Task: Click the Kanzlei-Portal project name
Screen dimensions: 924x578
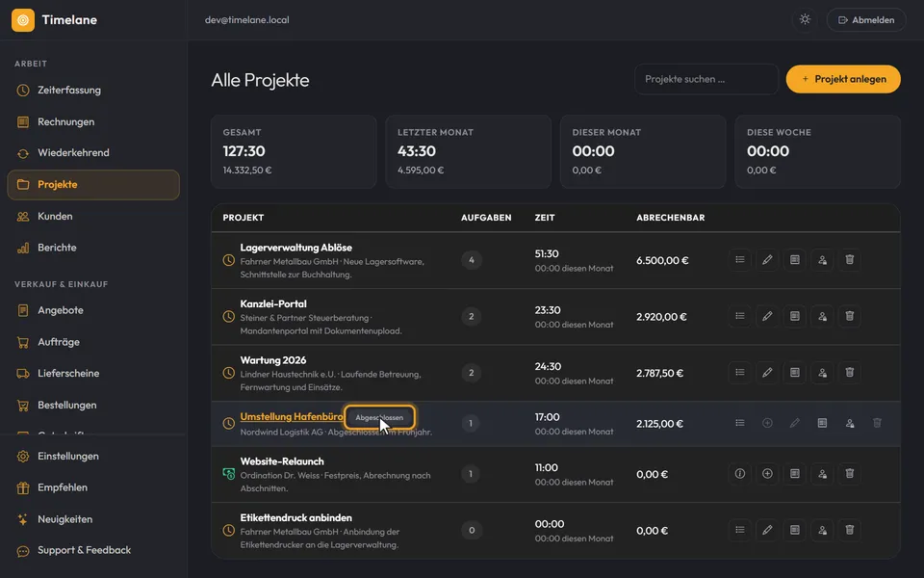Action: tap(273, 303)
